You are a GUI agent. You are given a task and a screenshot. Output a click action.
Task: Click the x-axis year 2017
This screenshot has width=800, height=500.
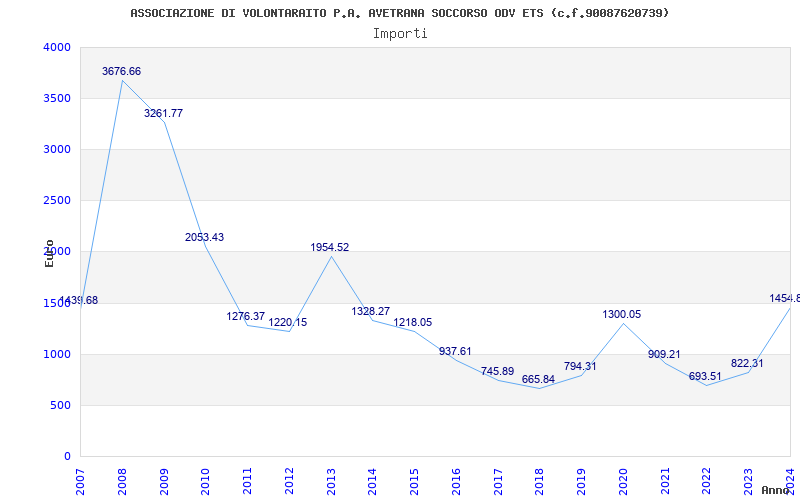pos(498,482)
